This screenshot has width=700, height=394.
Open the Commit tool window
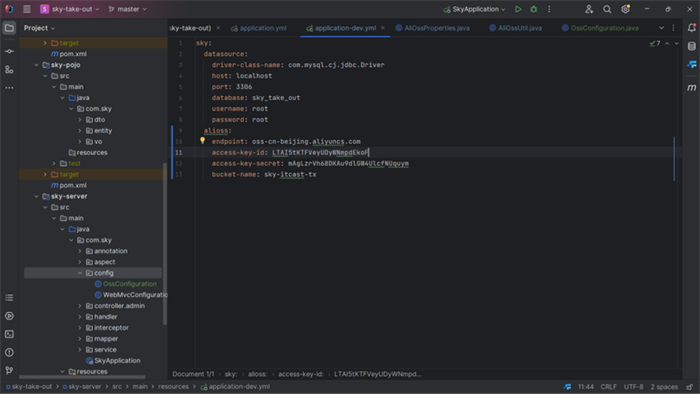pos(9,51)
